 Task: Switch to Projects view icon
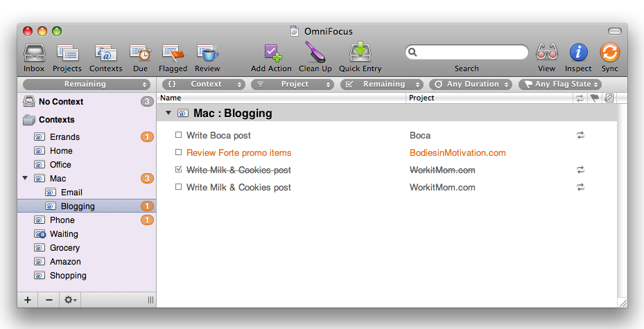point(67,53)
